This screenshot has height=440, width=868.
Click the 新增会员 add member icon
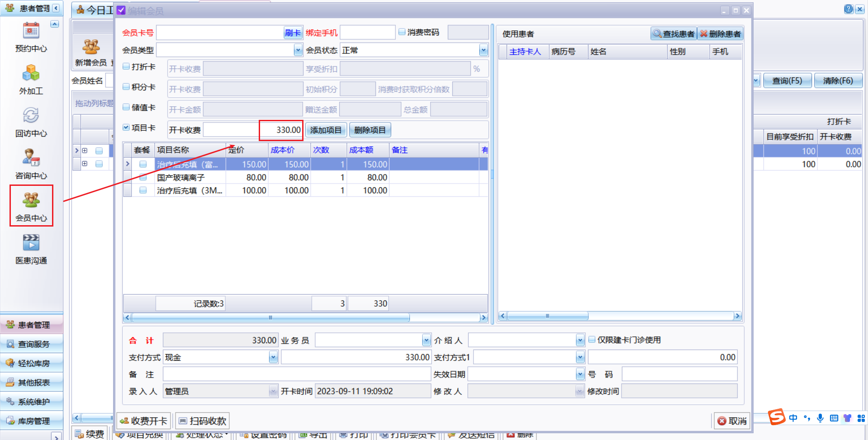[x=91, y=52]
